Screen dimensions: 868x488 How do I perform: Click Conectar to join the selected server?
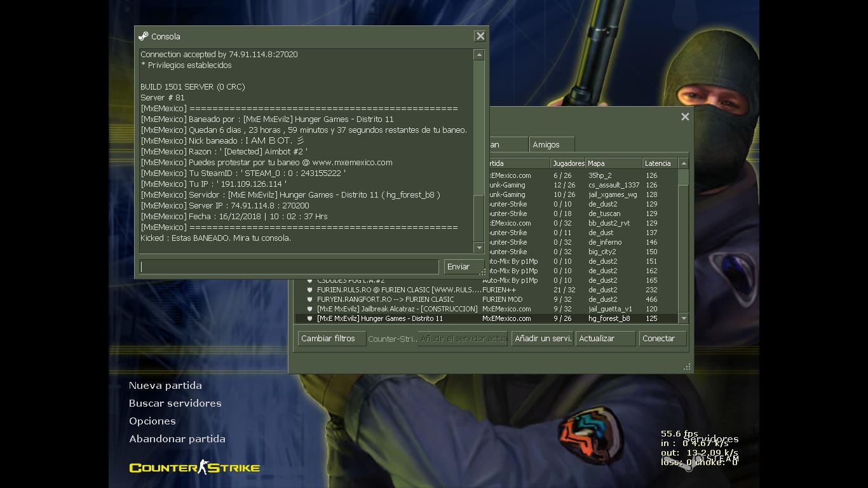663,339
